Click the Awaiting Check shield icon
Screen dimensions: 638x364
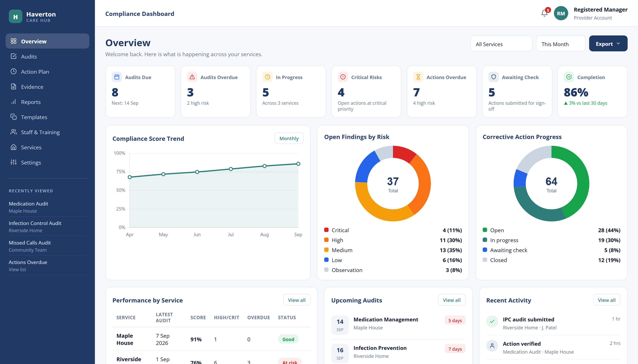pyautogui.click(x=493, y=77)
